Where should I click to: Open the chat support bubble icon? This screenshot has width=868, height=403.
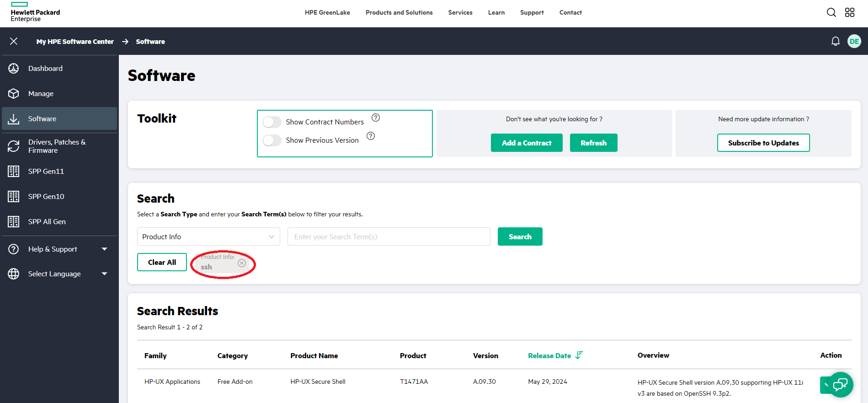(840, 385)
